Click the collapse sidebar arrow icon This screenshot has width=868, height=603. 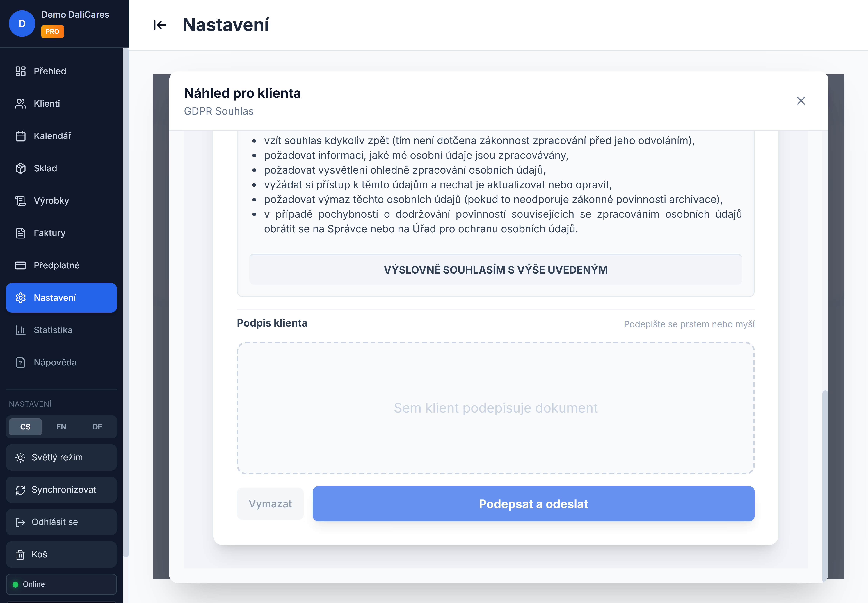(160, 25)
